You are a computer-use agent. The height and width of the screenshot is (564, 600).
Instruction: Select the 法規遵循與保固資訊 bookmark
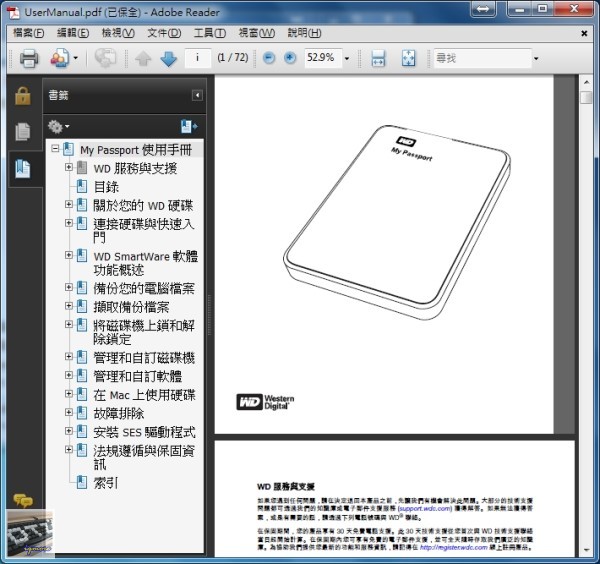(144, 458)
